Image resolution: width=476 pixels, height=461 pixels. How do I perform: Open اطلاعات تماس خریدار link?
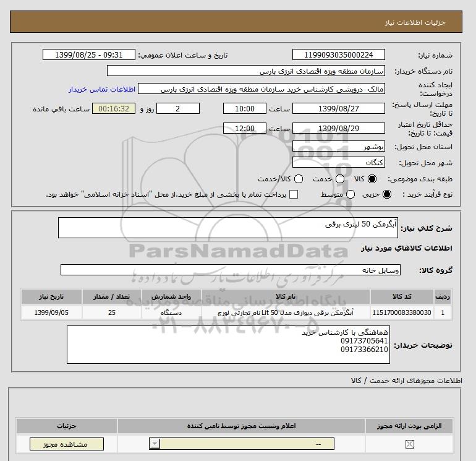[x=102, y=89]
